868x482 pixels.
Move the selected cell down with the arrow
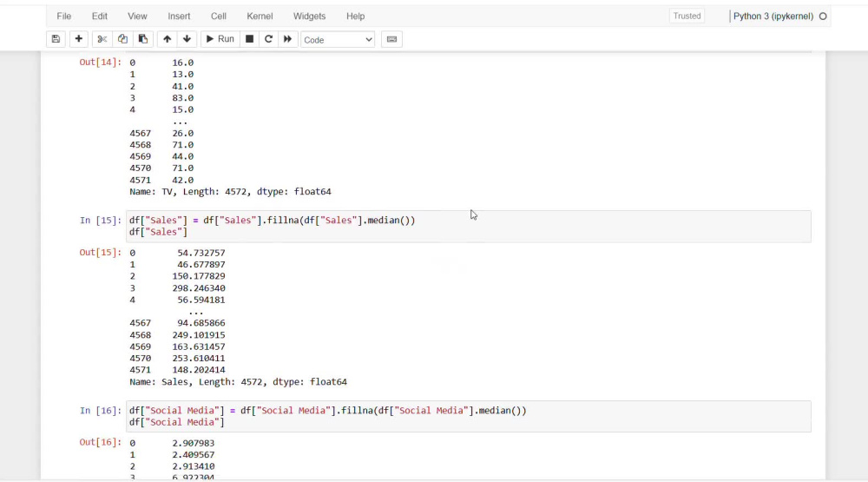tap(187, 39)
